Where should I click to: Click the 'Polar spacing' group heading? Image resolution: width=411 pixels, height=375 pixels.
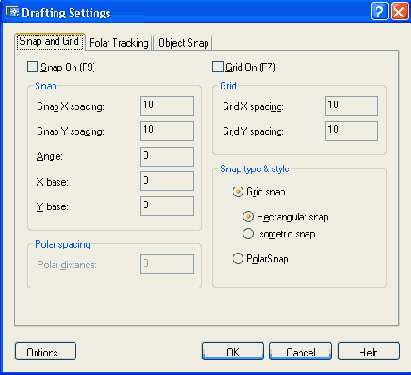pos(63,244)
